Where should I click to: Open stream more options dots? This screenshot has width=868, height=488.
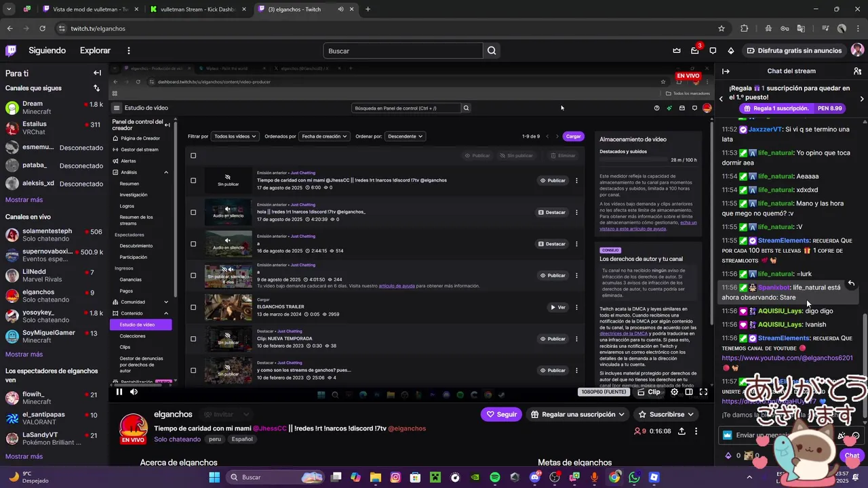[x=696, y=431]
